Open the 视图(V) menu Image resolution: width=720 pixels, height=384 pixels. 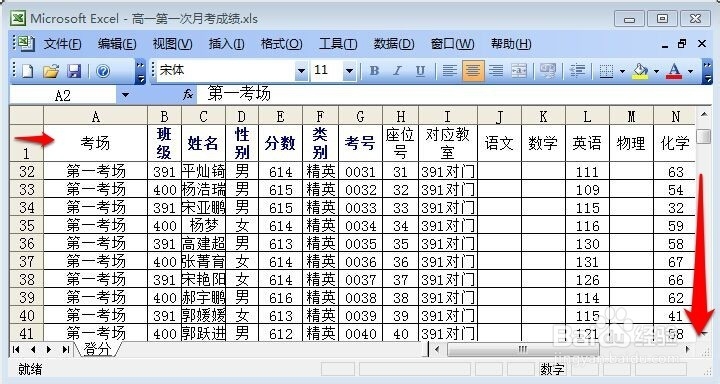point(172,44)
